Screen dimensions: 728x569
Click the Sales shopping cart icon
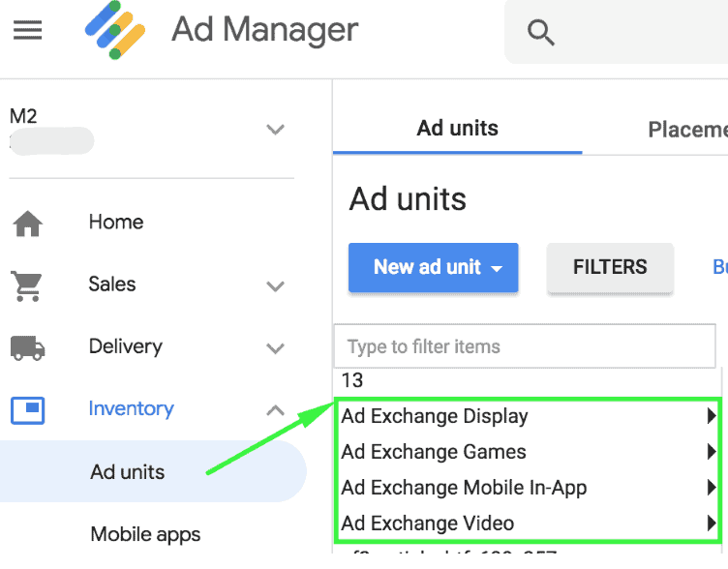27,285
